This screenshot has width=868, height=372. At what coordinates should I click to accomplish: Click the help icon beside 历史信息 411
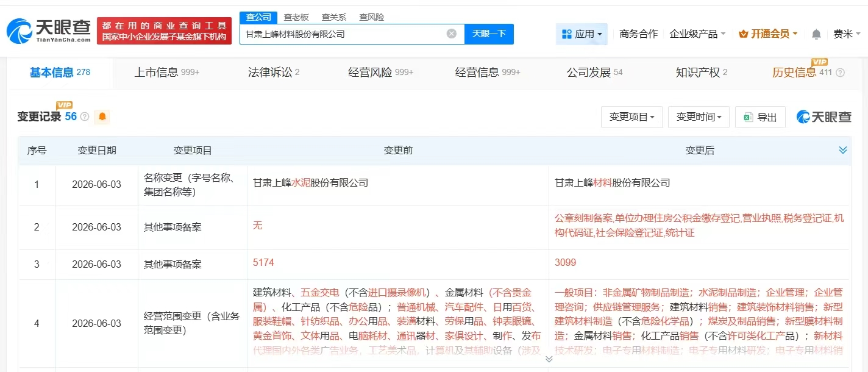tap(840, 73)
